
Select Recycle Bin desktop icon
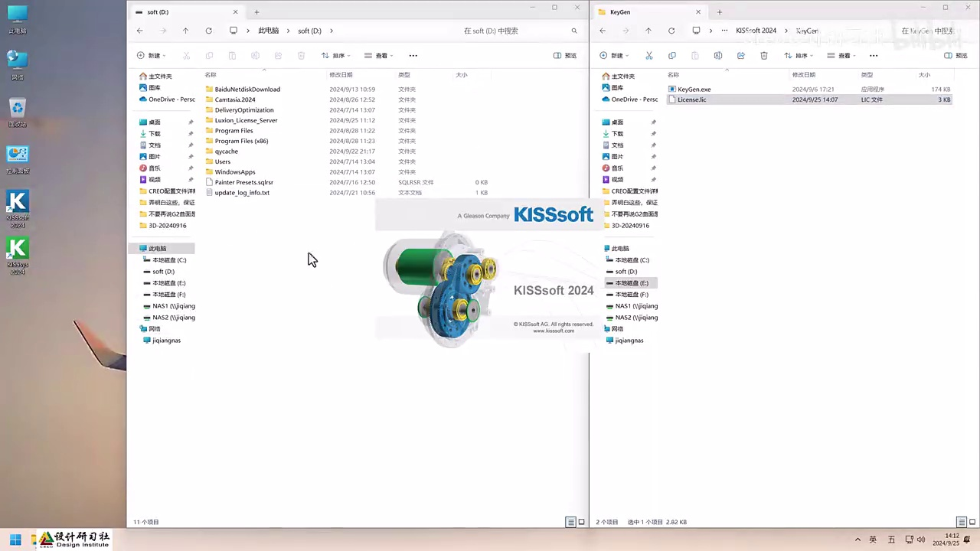[x=18, y=112]
